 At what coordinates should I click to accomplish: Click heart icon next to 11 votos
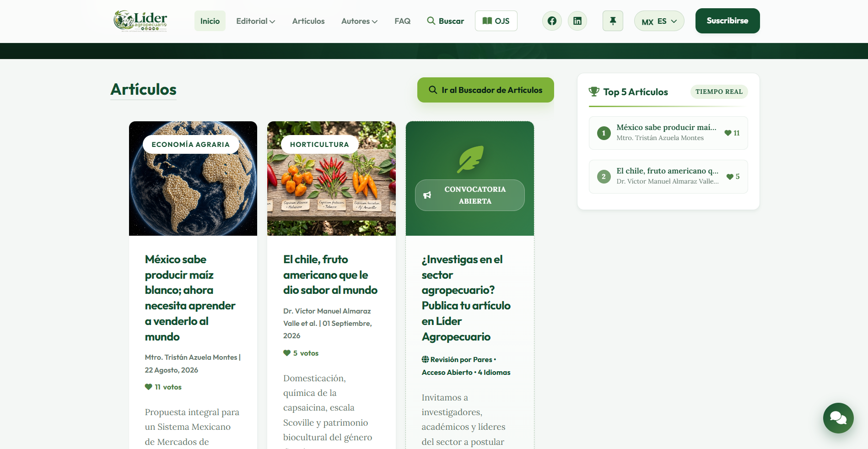pyautogui.click(x=148, y=387)
